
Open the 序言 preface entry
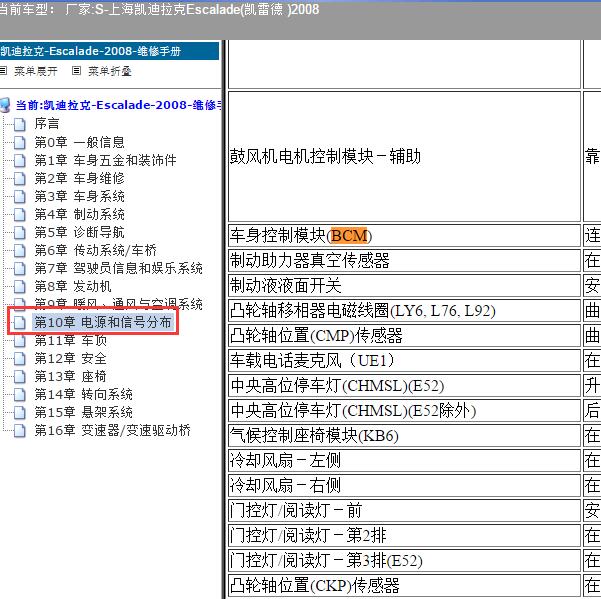47,123
